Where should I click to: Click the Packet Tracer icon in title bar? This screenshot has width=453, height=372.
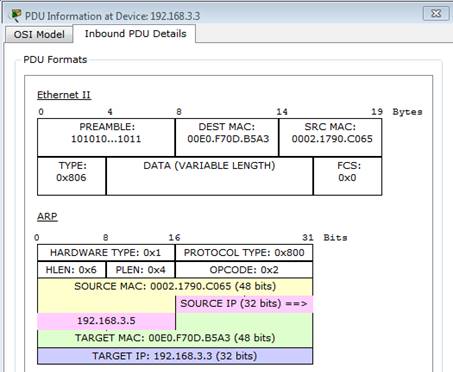[x=15, y=15]
